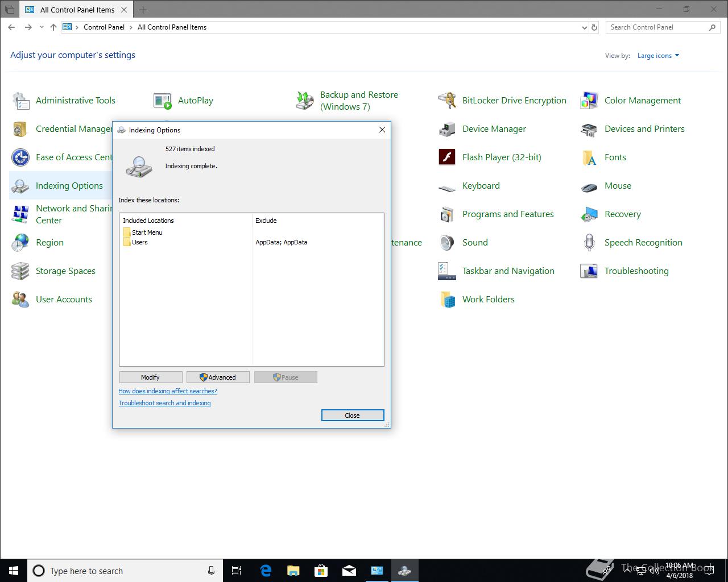
Task: Click the tab sets icon at top left
Action: tap(9, 10)
